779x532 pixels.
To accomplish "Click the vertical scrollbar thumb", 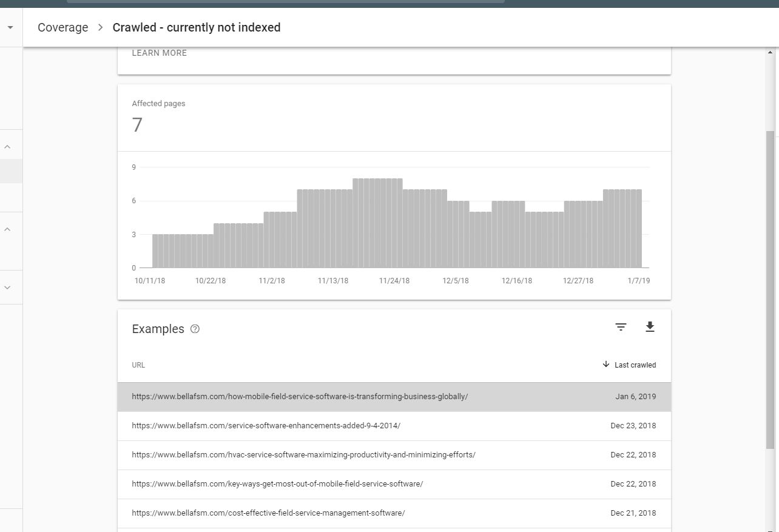I will 771,290.
